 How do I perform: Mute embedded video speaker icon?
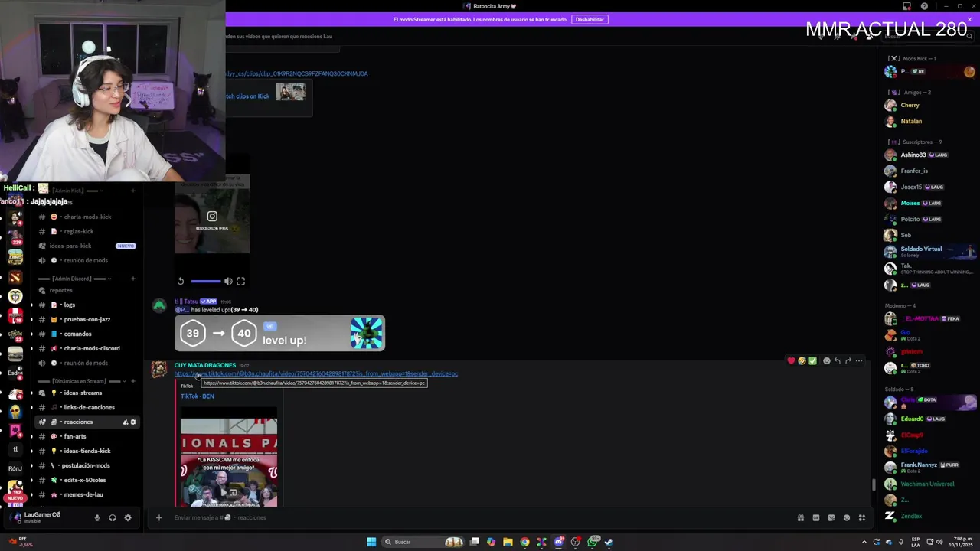tap(228, 282)
